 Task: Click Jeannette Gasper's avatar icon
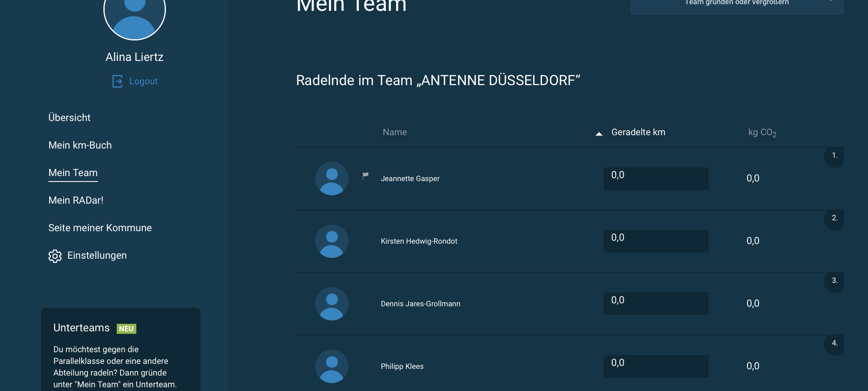coord(332,179)
